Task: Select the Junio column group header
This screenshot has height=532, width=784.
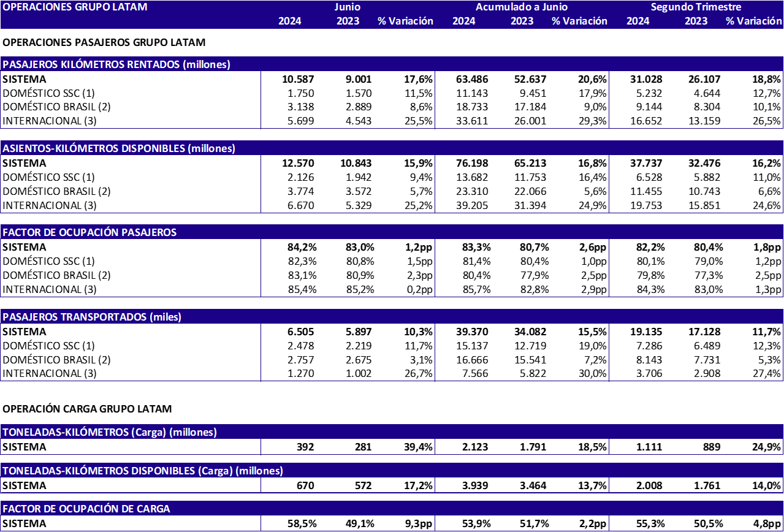Action: pos(348,7)
